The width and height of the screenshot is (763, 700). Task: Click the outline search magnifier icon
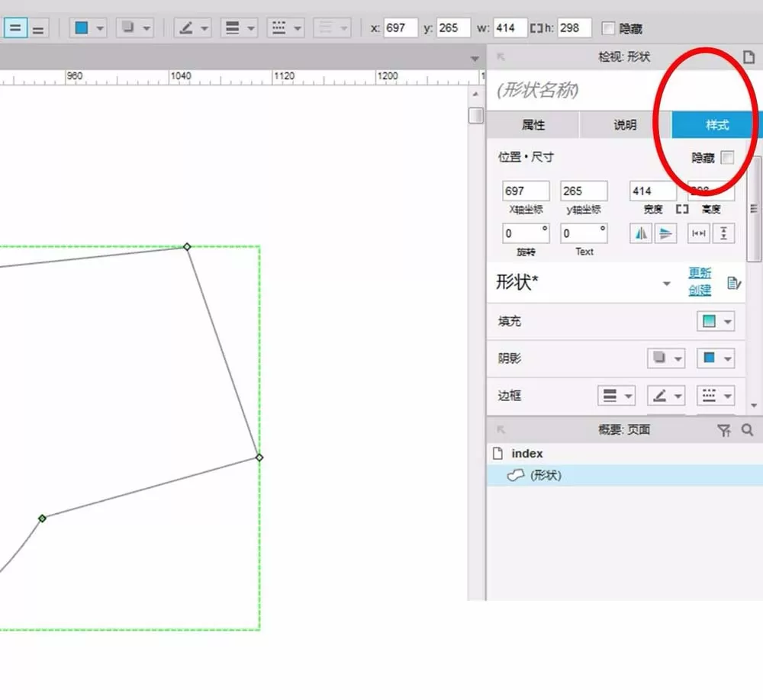point(747,430)
